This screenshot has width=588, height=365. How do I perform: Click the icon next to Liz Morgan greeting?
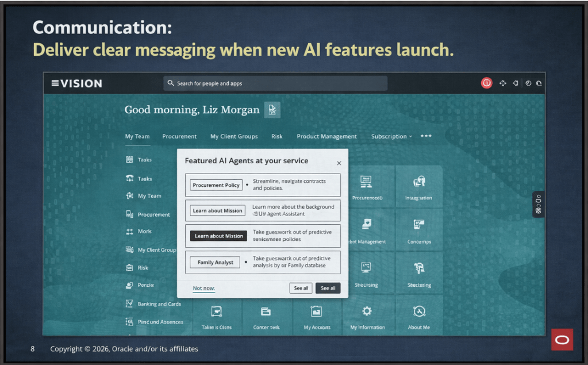(272, 110)
